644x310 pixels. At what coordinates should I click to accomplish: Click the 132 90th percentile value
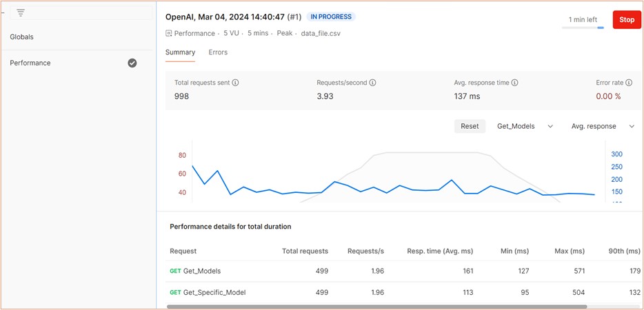point(635,292)
